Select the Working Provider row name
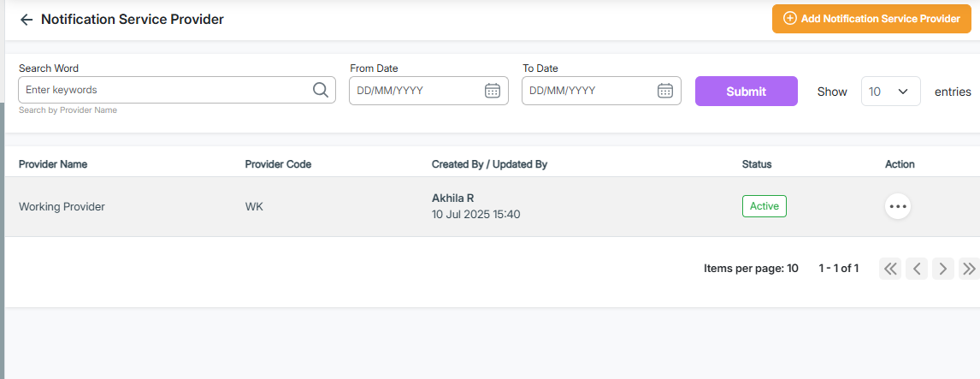This screenshot has width=980, height=379. pyautogui.click(x=62, y=207)
